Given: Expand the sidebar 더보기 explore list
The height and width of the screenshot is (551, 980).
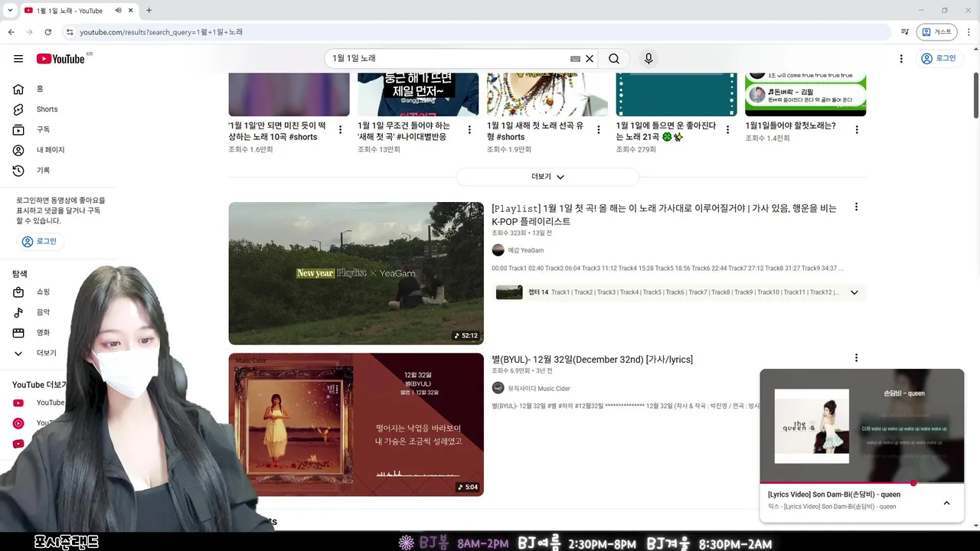Looking at the screenshot, I should pyautogui.click(x=38, y=354).
